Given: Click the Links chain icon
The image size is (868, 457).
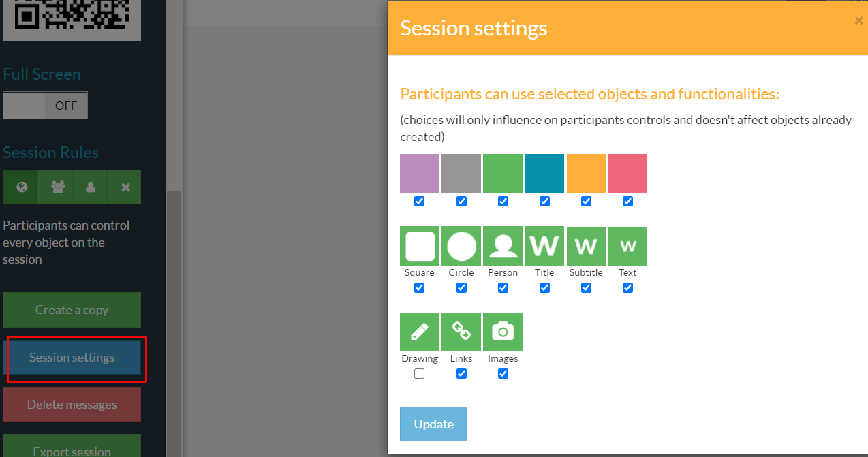Looking at the screenshot, I should click(461, 332).
